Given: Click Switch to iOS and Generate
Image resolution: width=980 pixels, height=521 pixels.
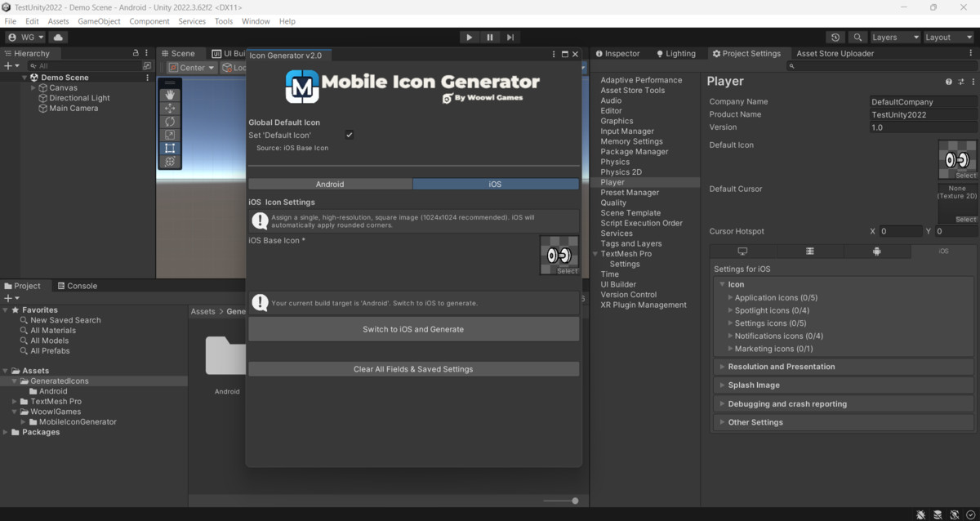Looking at the screenshot, I should (414, 328).
